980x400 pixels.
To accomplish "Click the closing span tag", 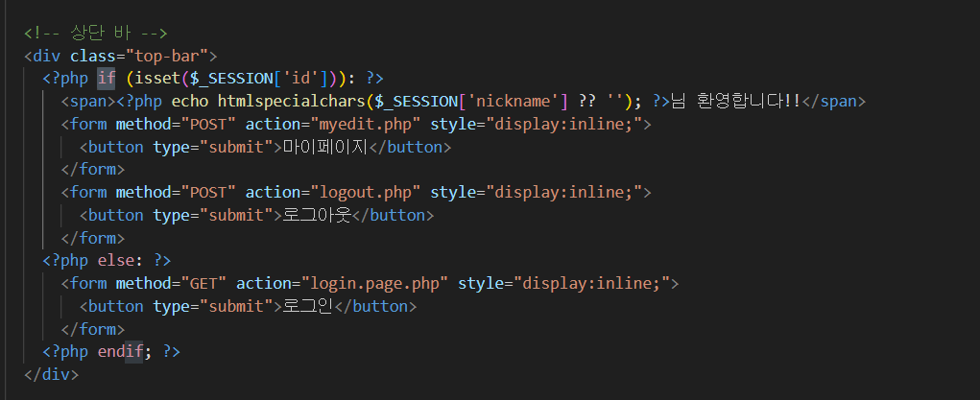I will click(835, 102).
